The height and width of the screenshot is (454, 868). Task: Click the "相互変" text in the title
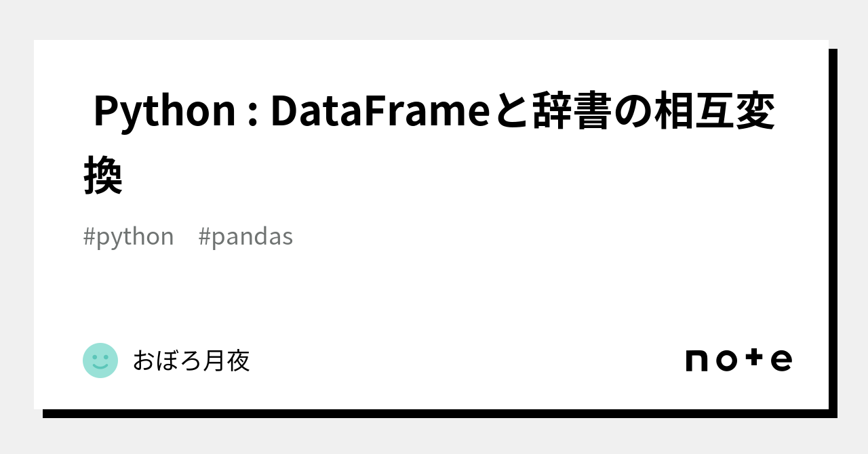pyautogui.click(x=715, y=112)
